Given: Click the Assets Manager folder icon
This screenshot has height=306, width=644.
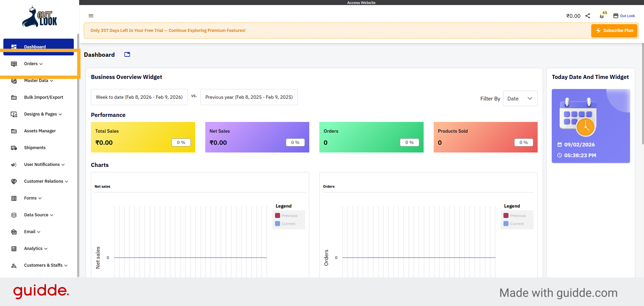Looking at the screenshot, I should click(14, 131).
